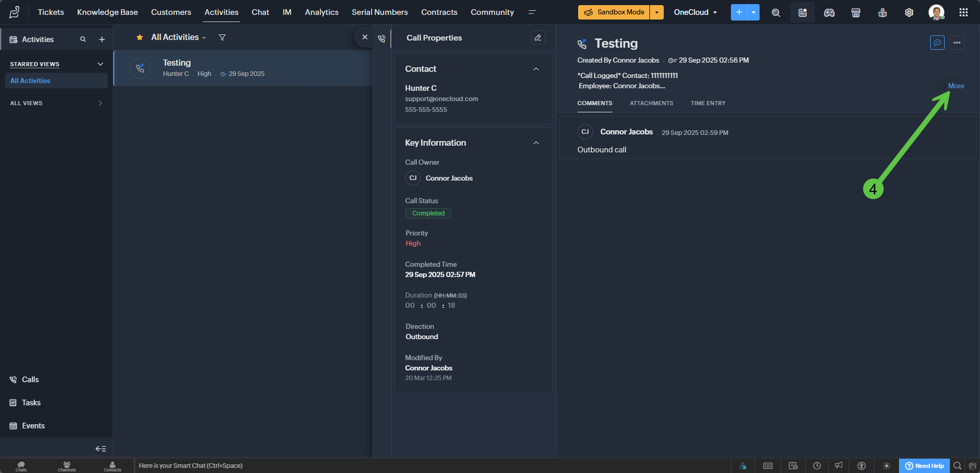
Task: Toggle the star on All Activities view
Action: (139, 37)
